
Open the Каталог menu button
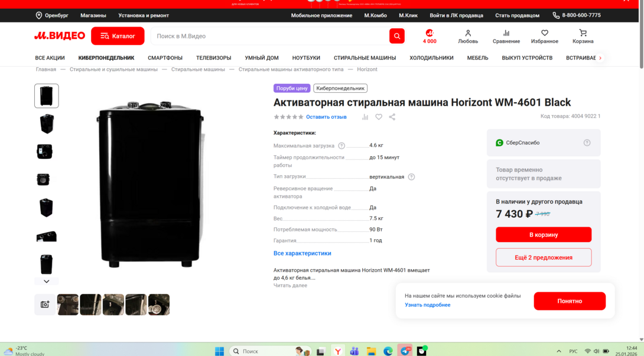[118, 36]
